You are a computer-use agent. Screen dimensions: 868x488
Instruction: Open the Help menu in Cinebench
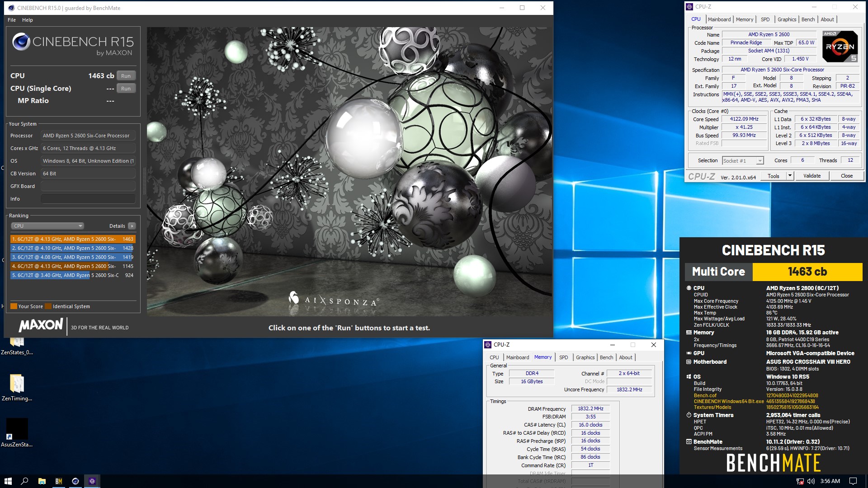coord(28,20)
